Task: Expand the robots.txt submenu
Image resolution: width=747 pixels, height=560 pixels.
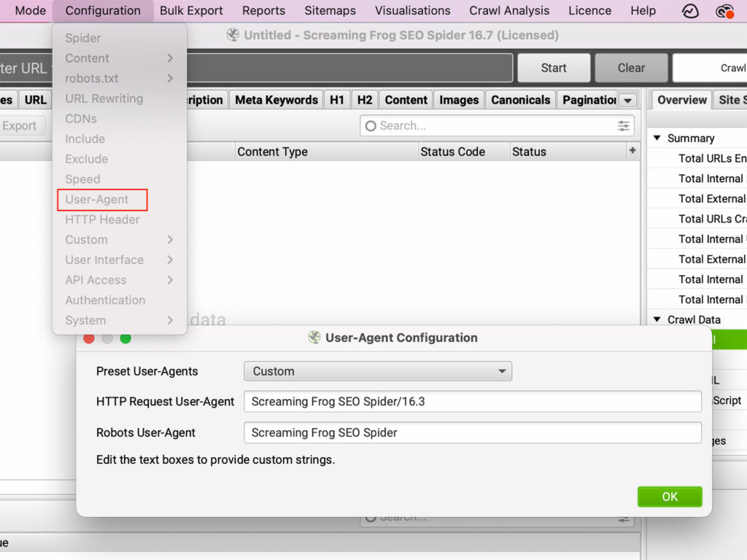Action: click(x=120, y=78)
